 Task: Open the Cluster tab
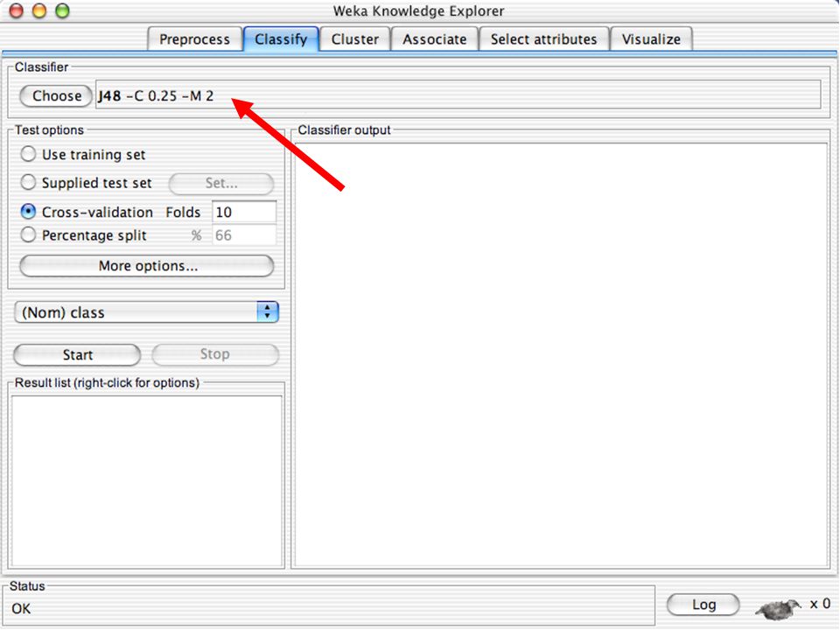click(x=354, y=39)
